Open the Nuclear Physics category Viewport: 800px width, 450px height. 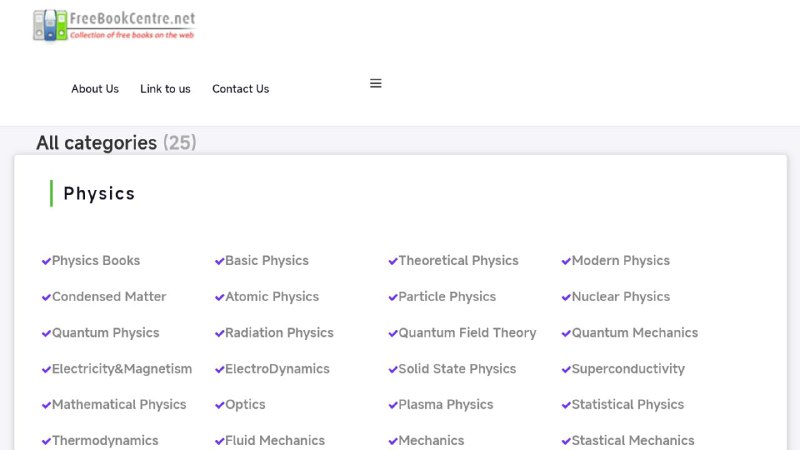click(620, 297)
